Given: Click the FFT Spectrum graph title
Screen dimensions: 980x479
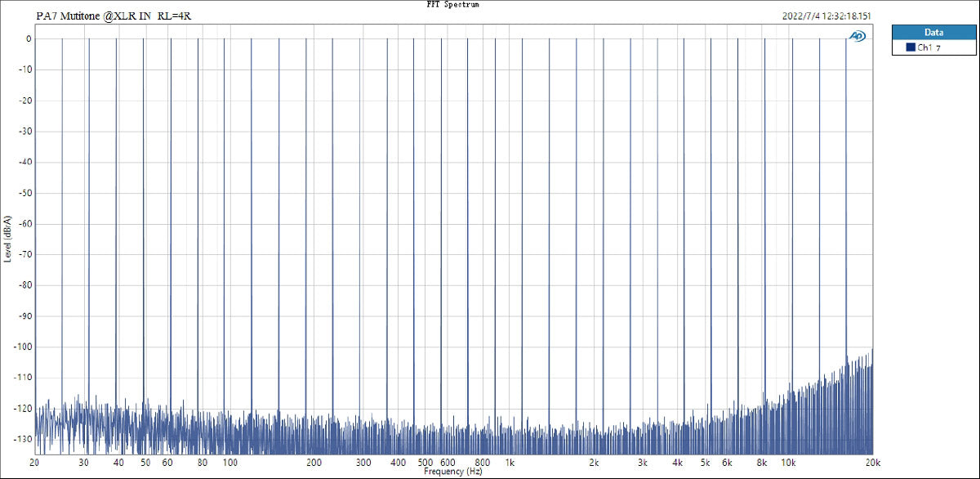Looking at the screenshot, I should click(452, 5).
